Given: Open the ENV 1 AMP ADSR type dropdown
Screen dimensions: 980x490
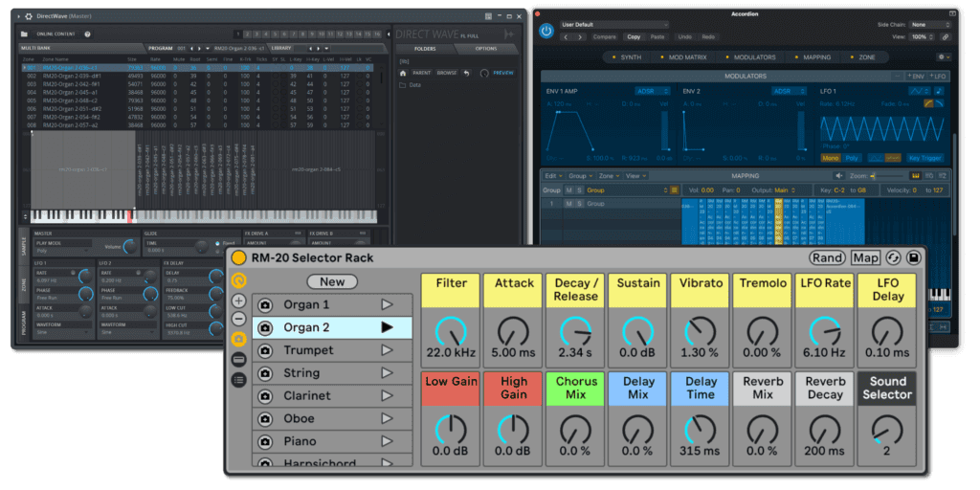Looking at the screenshot, I should click(x=653, y=91).
